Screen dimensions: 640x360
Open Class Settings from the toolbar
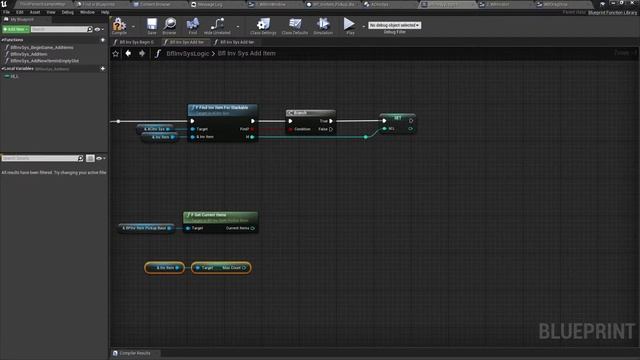[263, 25]
